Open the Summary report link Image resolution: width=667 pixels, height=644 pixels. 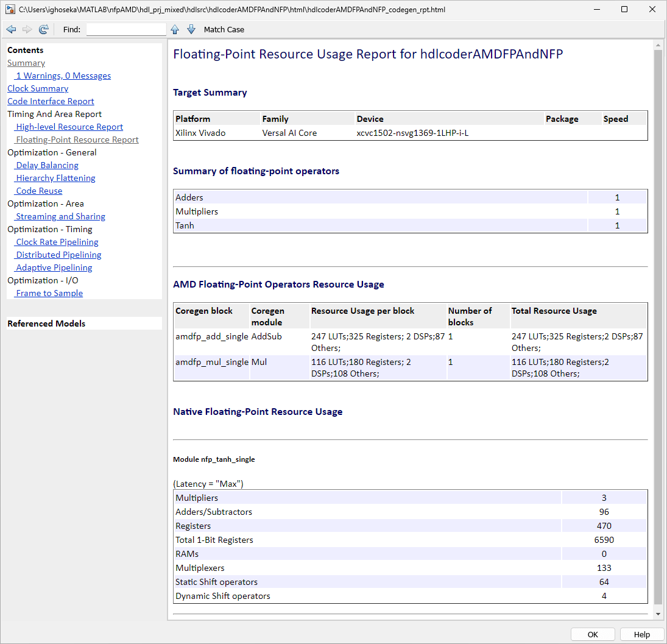coord(26,63)
